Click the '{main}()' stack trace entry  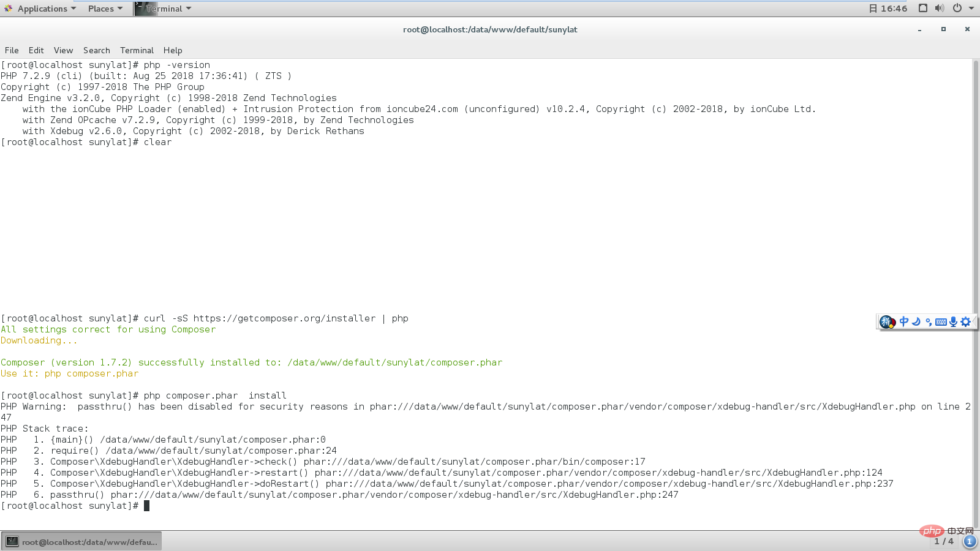coord(163,440)
